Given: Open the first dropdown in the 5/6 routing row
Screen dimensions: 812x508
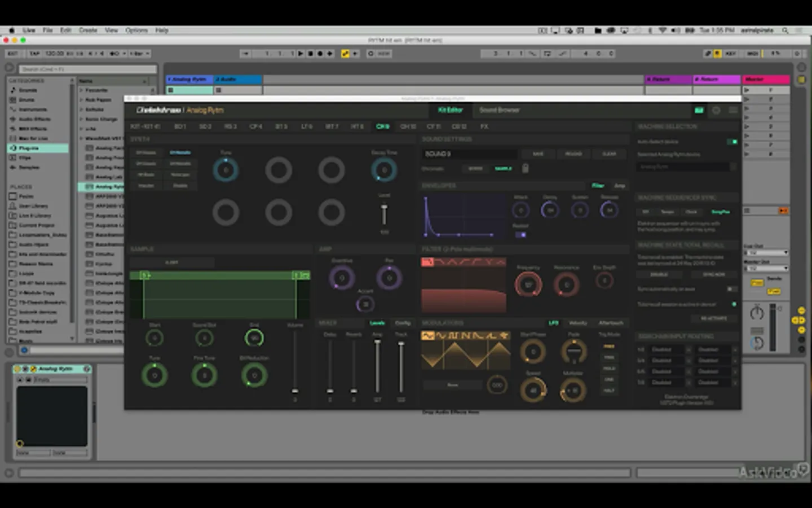Looking at the screenshot, I should click(x=669, y=371).
